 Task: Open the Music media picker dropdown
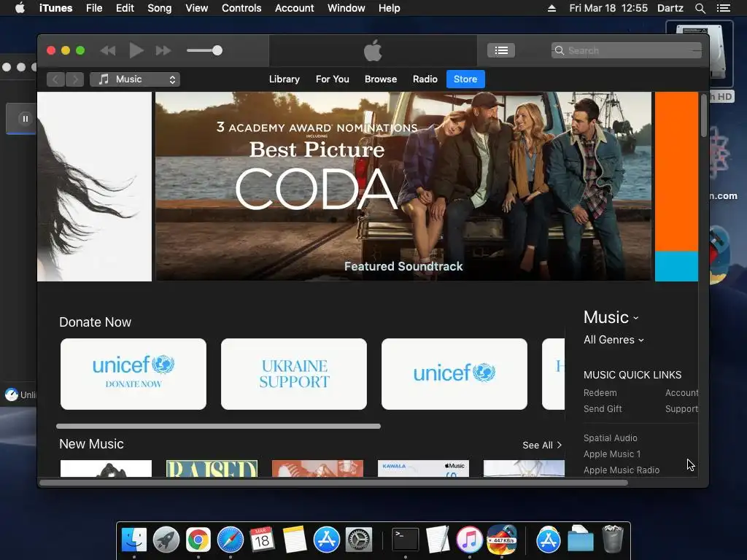(135, 79)
